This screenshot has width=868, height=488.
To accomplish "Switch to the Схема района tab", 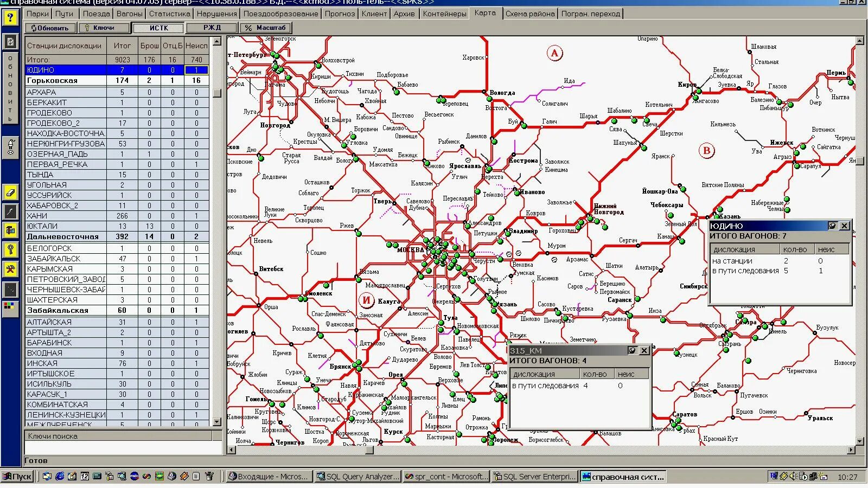I will tap(530, 14).
